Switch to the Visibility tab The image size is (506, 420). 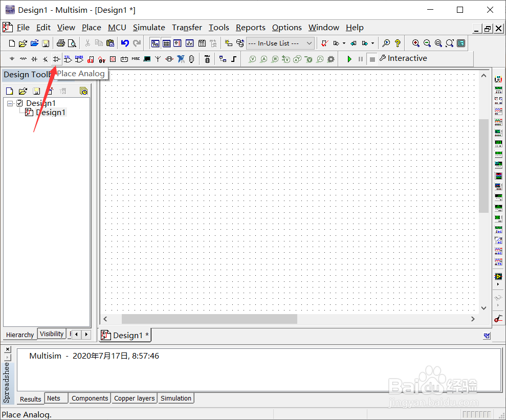tap(52, 334)
